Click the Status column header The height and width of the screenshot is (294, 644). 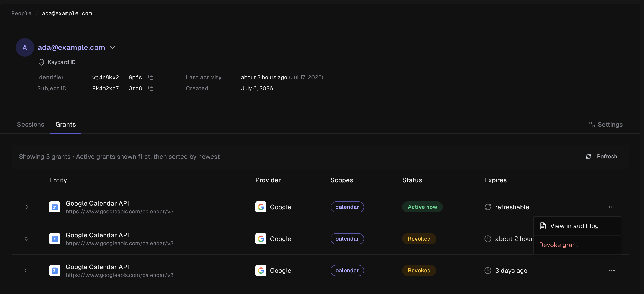click(412, 180)
